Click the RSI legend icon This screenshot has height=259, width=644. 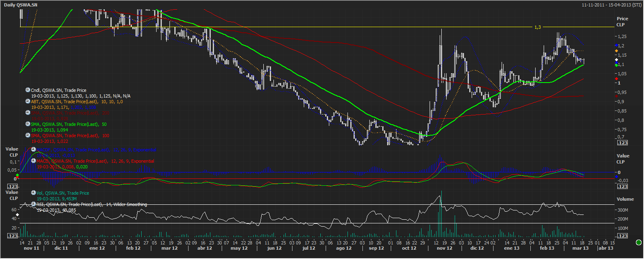click(34, 204)
